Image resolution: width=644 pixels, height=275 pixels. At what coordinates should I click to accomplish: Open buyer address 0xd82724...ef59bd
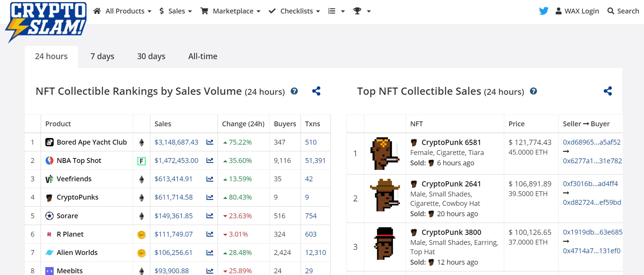pos(592,202)
